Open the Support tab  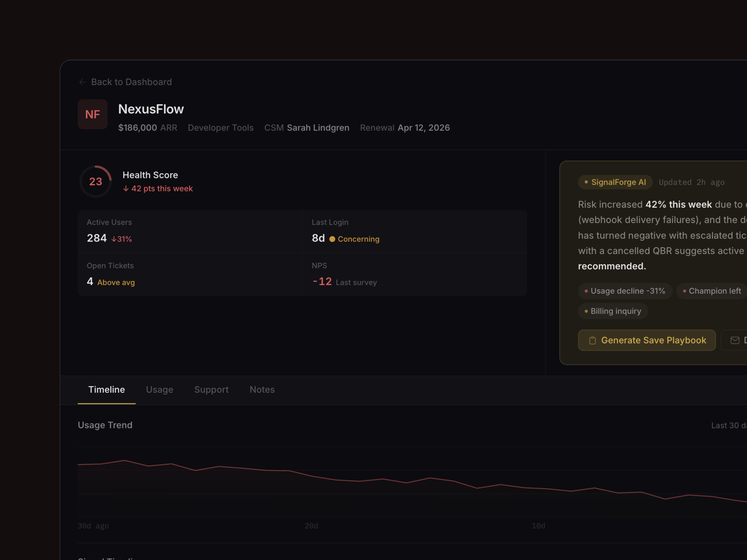211,390
